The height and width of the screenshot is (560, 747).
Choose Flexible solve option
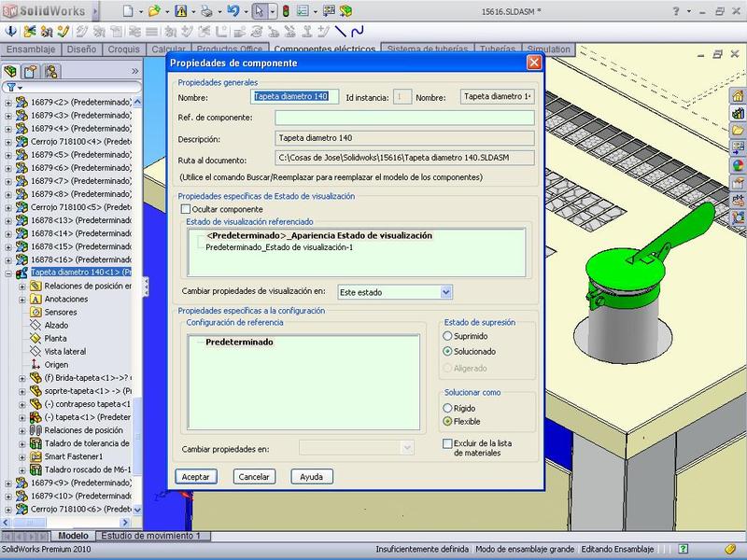(447, 422)
